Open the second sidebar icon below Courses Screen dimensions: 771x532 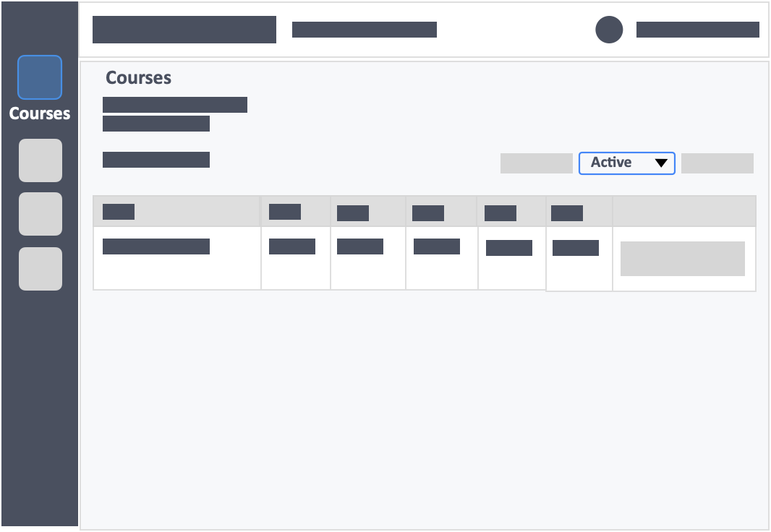pyautogui.click(x=41, y=160)
